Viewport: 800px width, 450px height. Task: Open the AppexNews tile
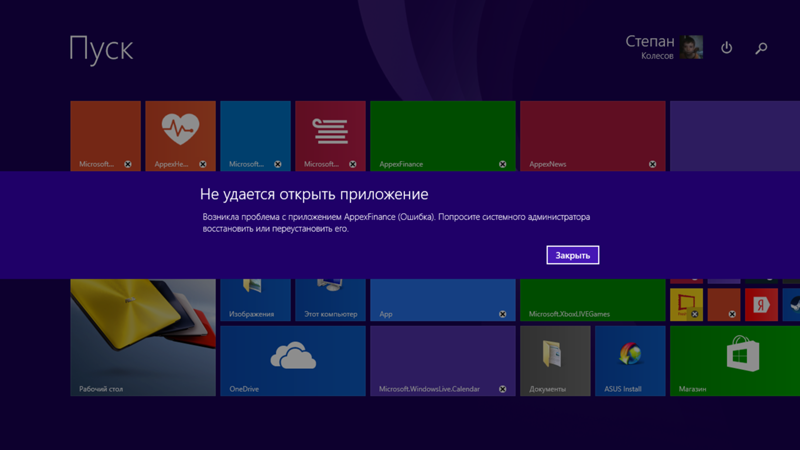[592, 135]
